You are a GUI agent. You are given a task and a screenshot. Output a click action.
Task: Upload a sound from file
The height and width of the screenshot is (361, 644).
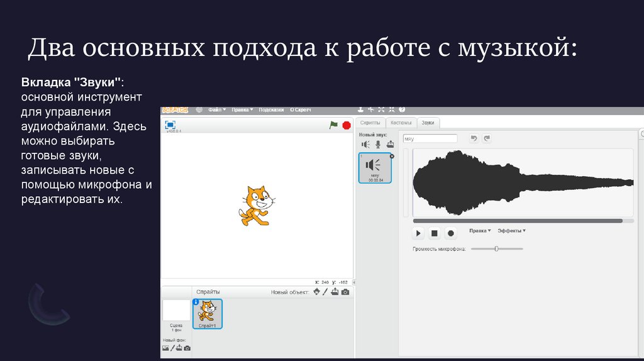[390, 144]
